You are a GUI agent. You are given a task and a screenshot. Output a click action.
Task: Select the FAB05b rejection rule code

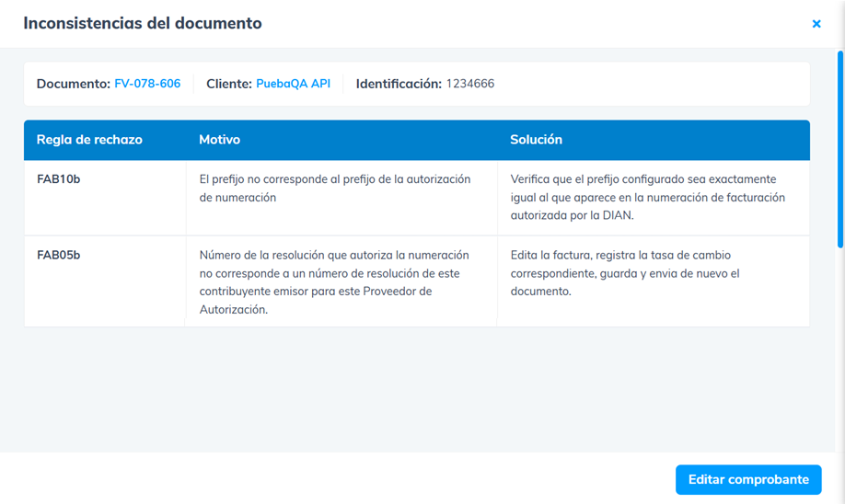point(58,255)
